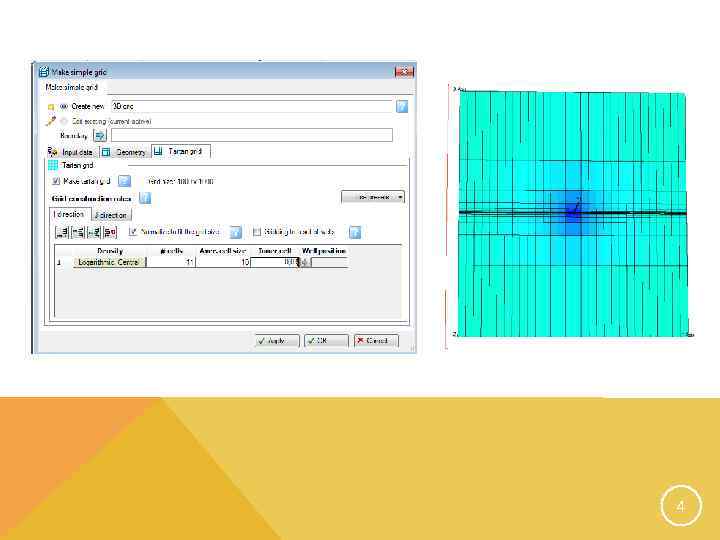Click the Density column header

pos(110,251)
